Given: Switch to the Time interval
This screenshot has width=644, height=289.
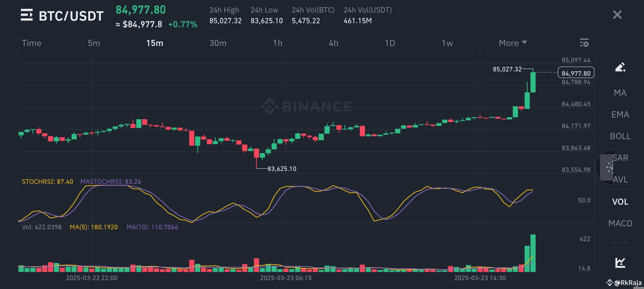Looking at the screenshot, I should pyautogui.click(x=32, y=43).
